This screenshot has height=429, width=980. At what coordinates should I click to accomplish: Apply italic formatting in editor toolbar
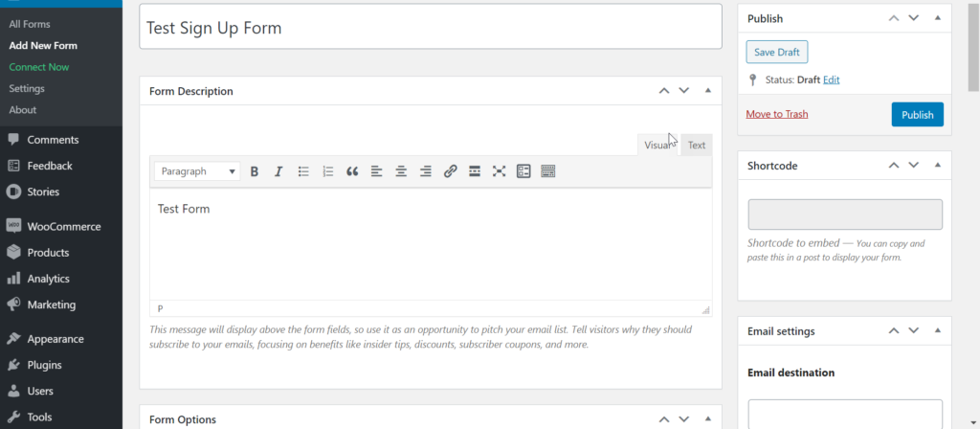point(278,171)
